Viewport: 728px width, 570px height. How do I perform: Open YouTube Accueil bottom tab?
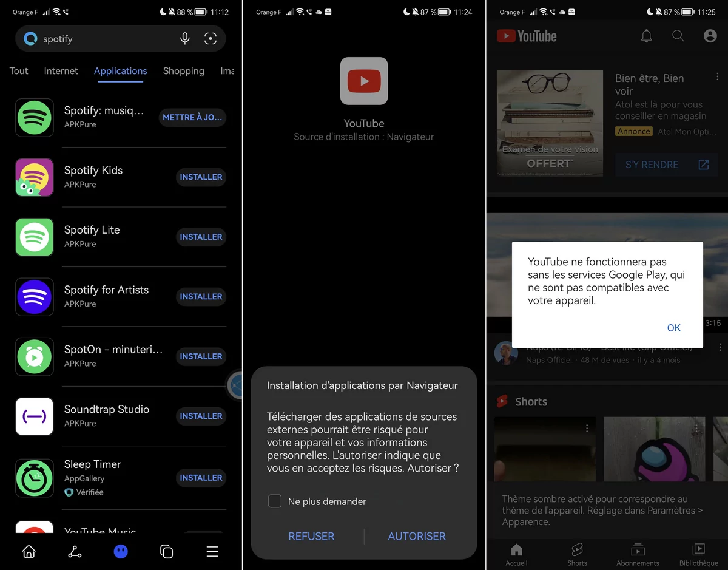516,554
